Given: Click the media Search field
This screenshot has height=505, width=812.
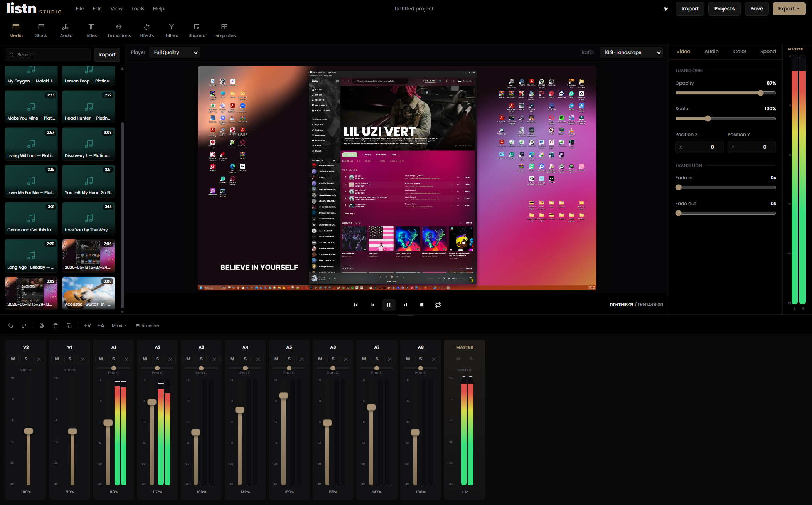Looking at the screenshot, I should 47,55.
